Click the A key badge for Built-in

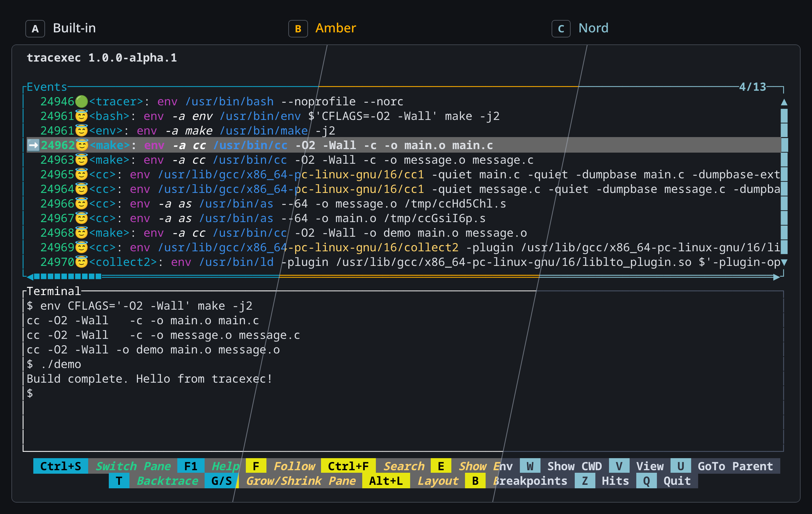click(x=35, y=29)
